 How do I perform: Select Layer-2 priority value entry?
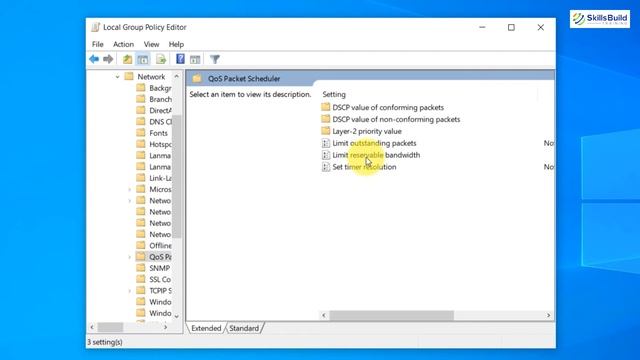[x=367, y=131]
